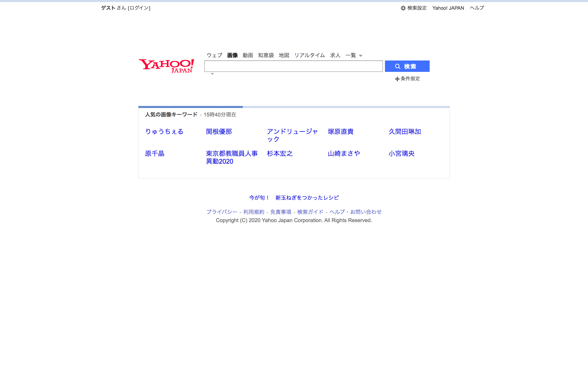
Task: Open the 知恵袋 tab
Action: click(266, 55)
